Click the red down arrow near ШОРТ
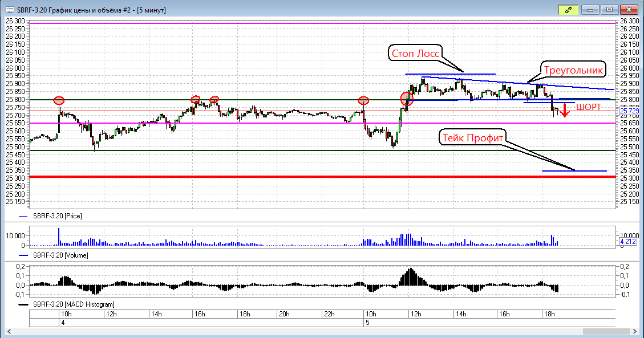 (565, 111)
